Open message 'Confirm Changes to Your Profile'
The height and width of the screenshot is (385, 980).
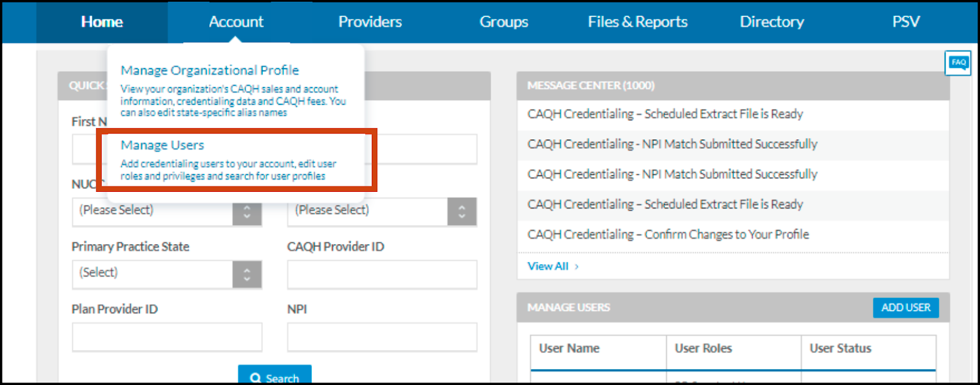(x=668, y=235)
